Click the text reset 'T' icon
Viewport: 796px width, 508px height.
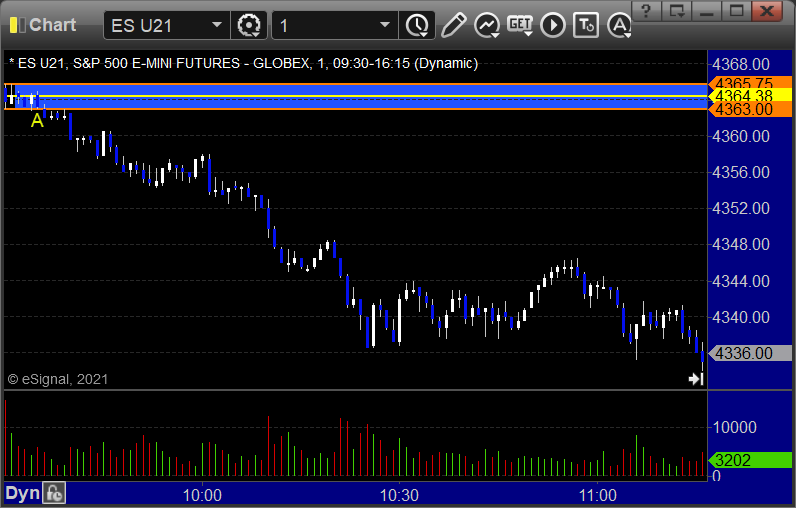pos(586,25)
